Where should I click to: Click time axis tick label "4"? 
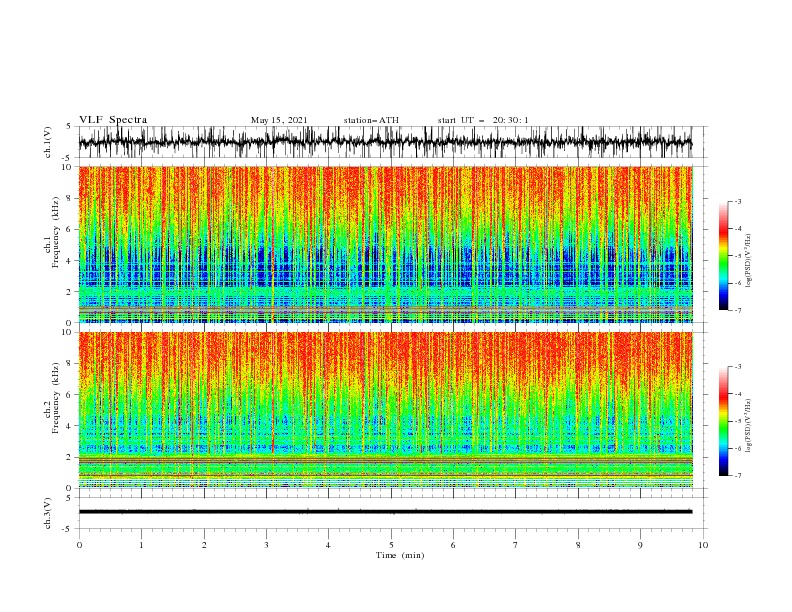(328, 545)
